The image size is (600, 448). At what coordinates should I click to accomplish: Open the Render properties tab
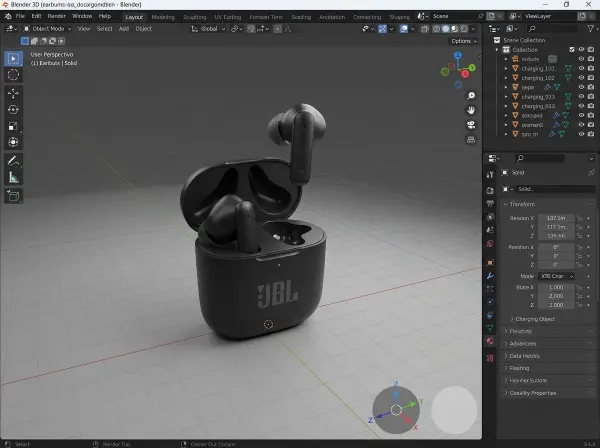(490, 191)
